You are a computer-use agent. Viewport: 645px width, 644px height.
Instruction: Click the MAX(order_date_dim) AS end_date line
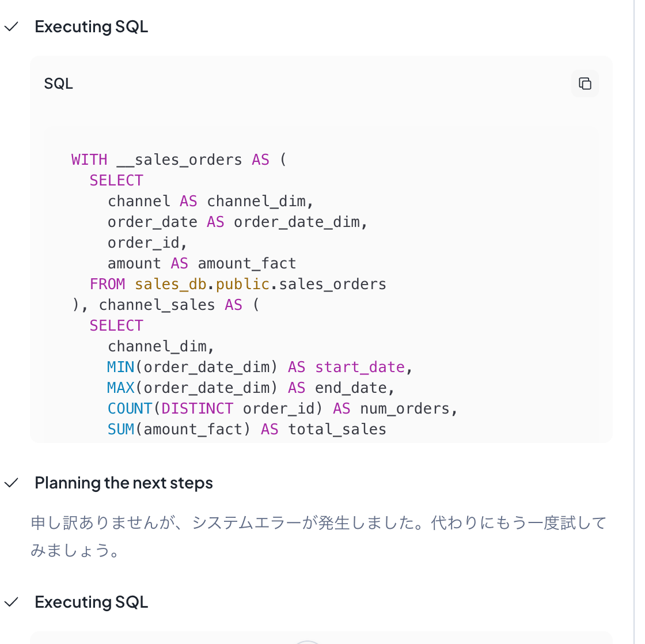coord(251,388)
